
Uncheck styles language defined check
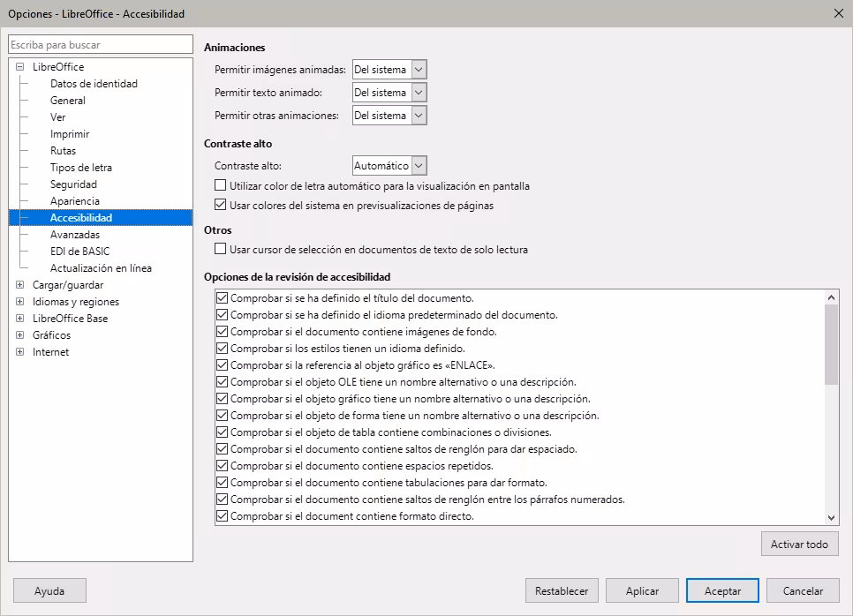point(222,349)
